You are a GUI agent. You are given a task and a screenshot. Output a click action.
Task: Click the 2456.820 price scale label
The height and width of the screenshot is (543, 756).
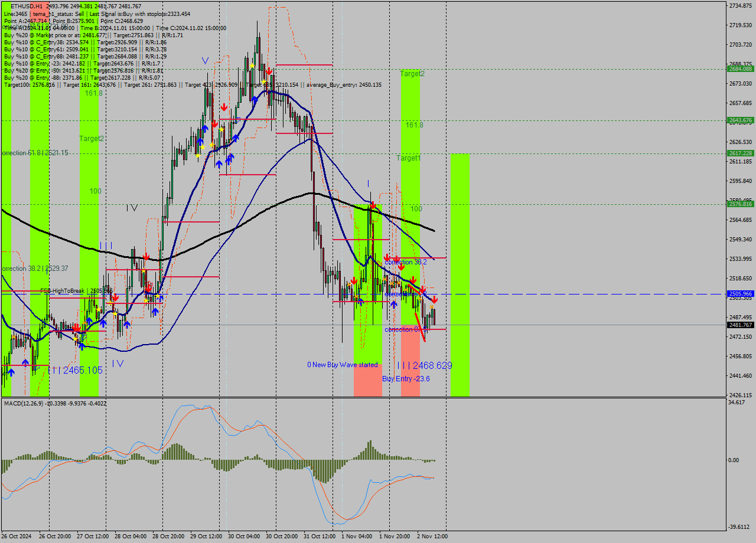point(740,356)
